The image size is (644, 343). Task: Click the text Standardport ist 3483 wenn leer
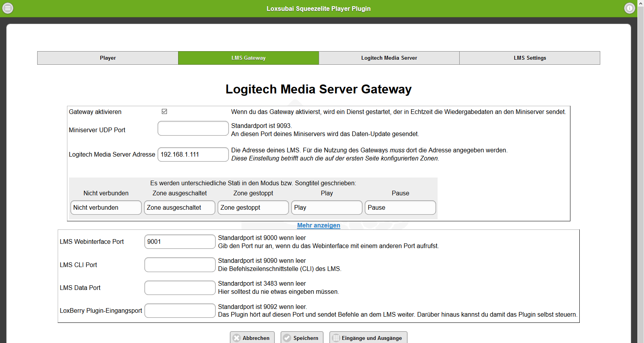262,283
